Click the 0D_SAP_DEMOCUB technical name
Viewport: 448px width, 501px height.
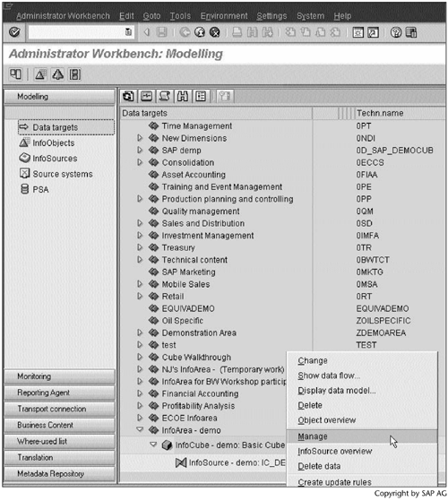click(x=394, y=151)
